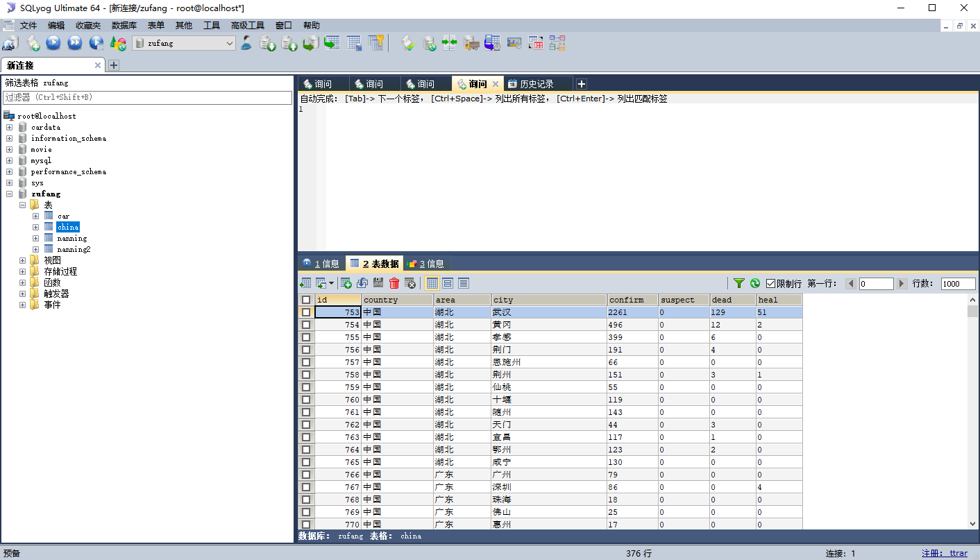Refresh the table data with green icon
The image size is (980, 560).
point(755,283)
